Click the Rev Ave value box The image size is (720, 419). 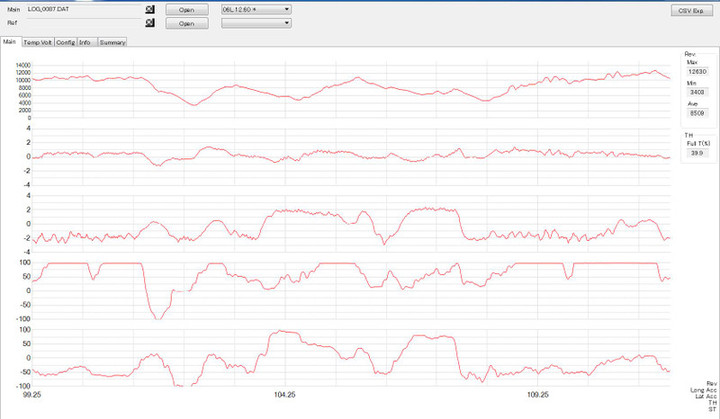[x=696, y=114]
